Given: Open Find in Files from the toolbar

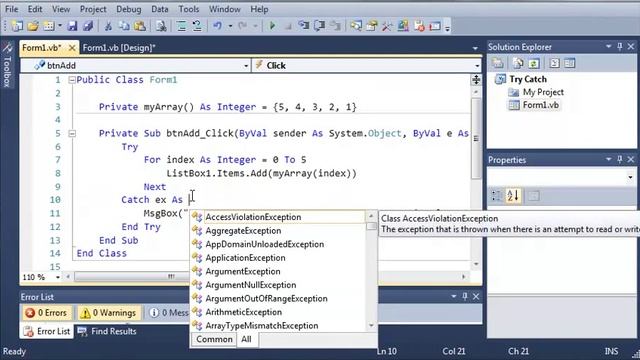Looking at the screenshot, I should click(x=161, y=26).
